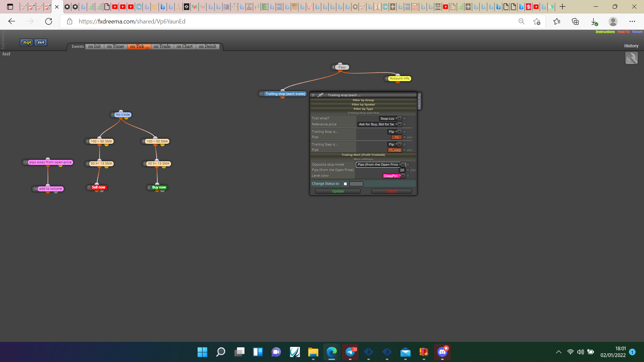Click the TS variable pips field
The image size is (644, 362).
point(396,137)
